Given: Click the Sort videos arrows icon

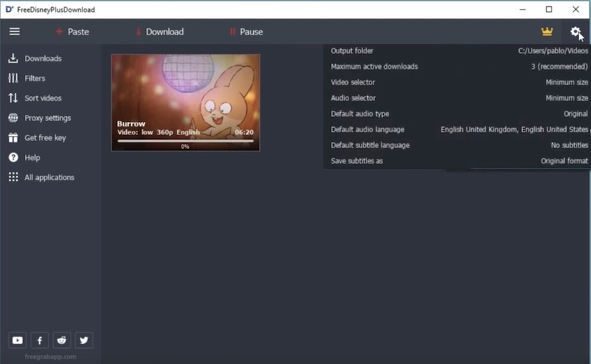Looking at the screenshot, I should (x=13, y=98).
